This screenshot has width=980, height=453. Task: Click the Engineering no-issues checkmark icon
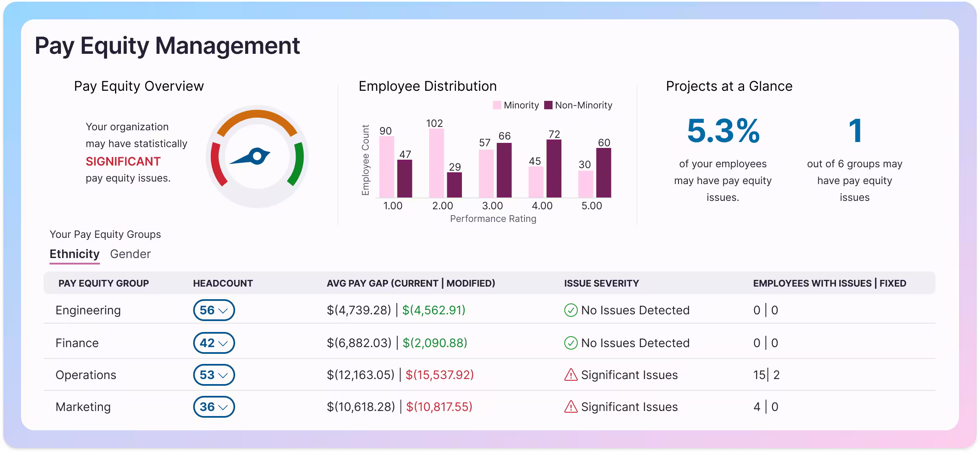click(x=571, y=311)
